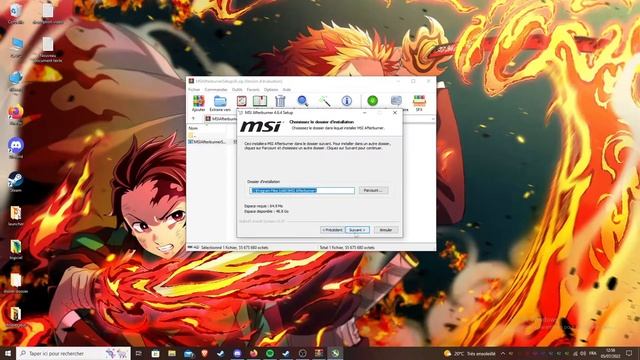Click Annuler to cancel the installation

(x=386, y=230)
